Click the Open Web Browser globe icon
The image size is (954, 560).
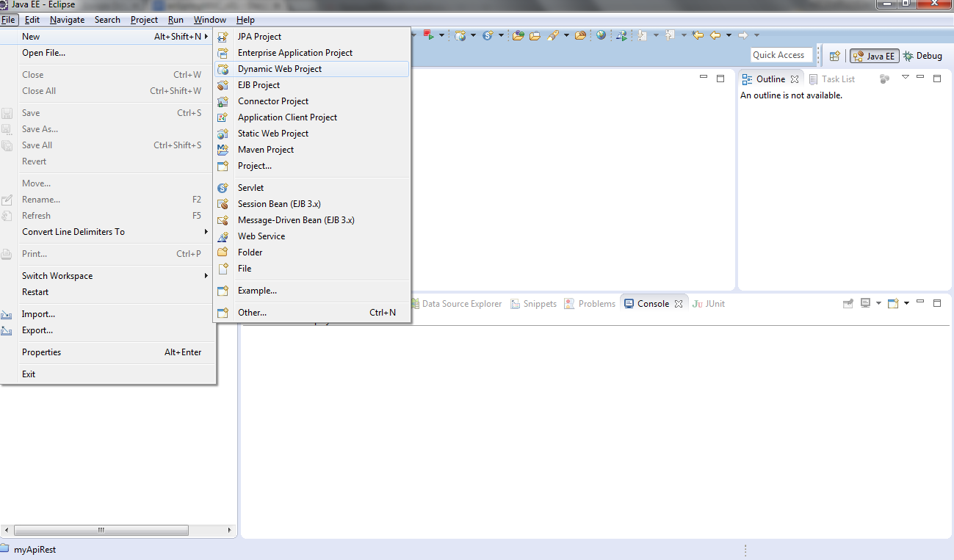point(601,34)
